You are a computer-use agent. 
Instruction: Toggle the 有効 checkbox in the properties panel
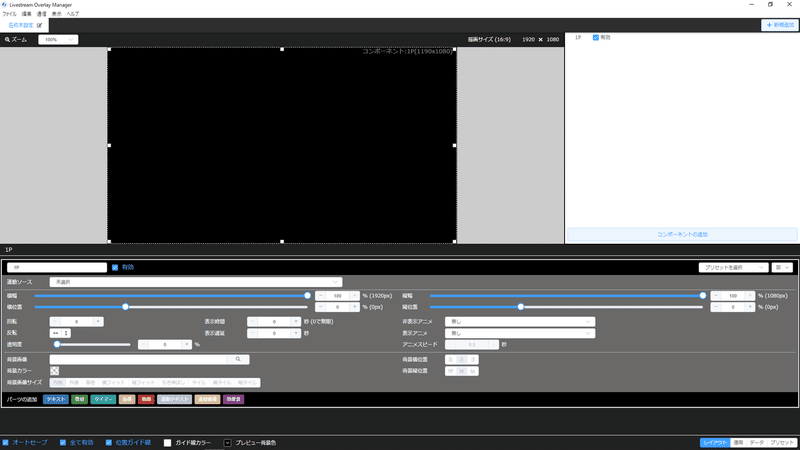coord(115,267)
